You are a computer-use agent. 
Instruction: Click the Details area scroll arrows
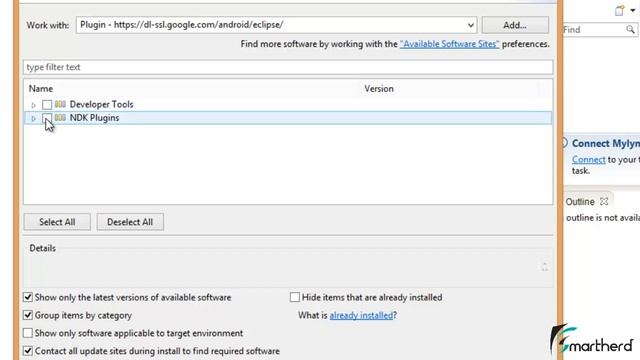click(544, 267)
